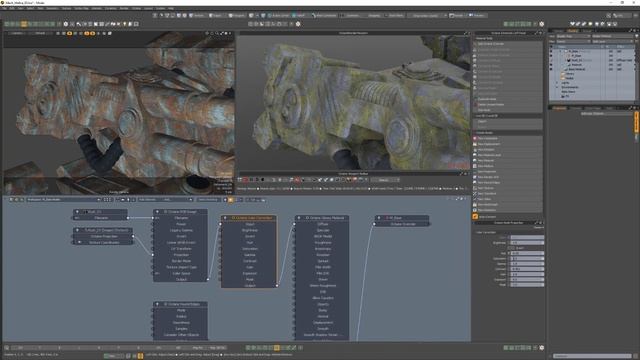
Task: Click the red icon in Octane render viewport toolbar
Action: tap(245, 180)
